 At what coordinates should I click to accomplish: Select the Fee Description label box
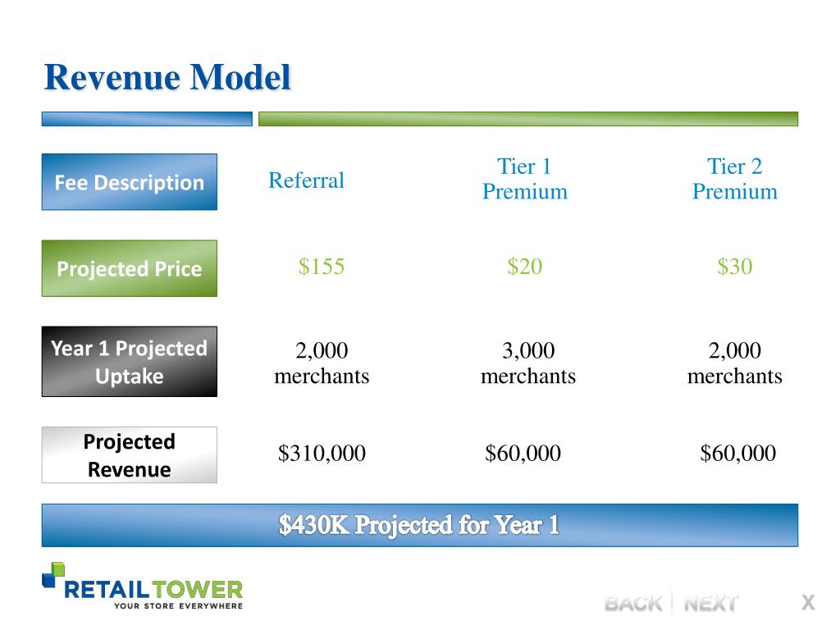[x=130, y=182]
